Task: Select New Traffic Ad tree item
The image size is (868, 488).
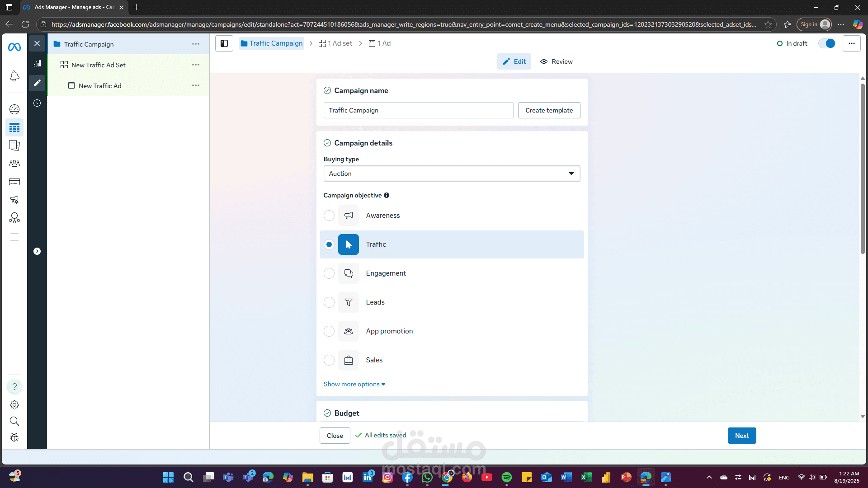Action: coord(100,86)
